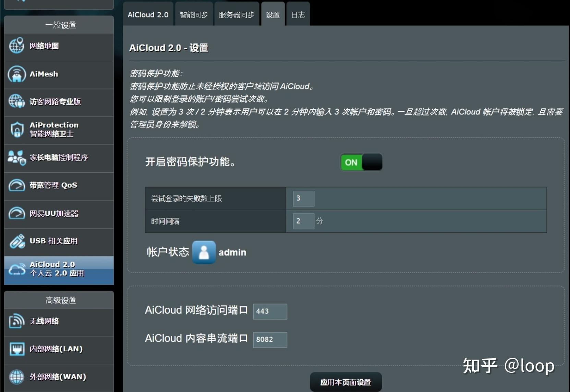Viewport: 570px width, 392px height.
Task: Click the 应用本页面设置 apply button
Action: tap(345, 381)
